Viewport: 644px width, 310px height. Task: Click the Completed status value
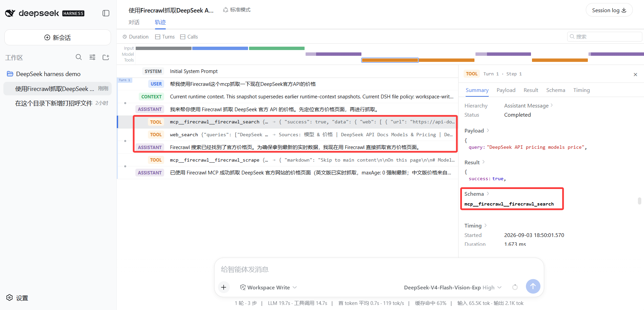(x=517, y=115)
